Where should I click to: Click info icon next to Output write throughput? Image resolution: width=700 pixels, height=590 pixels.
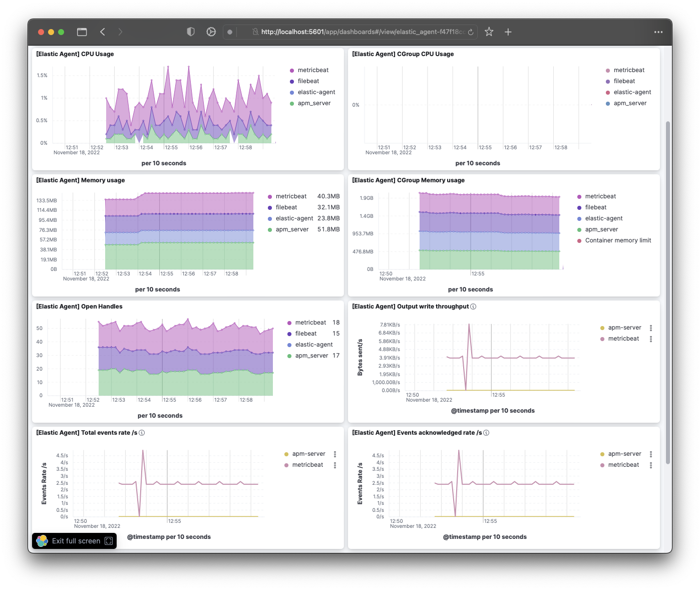pyautogui.click(x=474, y=307)
